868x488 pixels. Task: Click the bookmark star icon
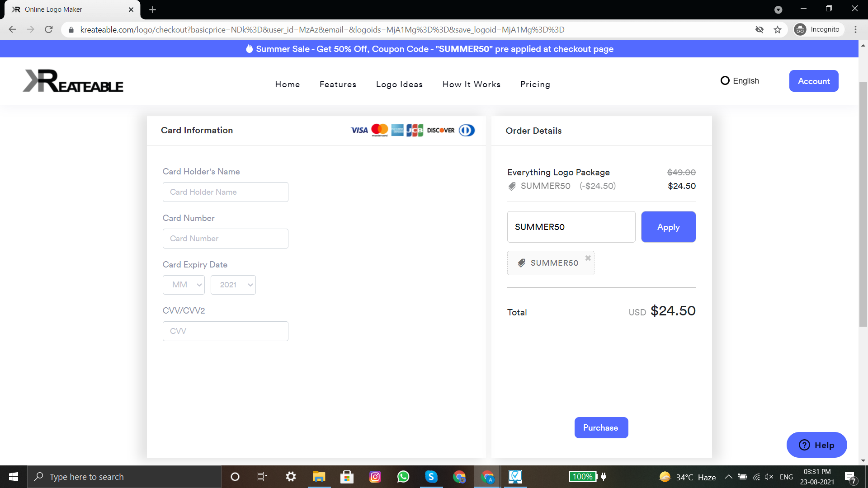click(x=778, y=30)
